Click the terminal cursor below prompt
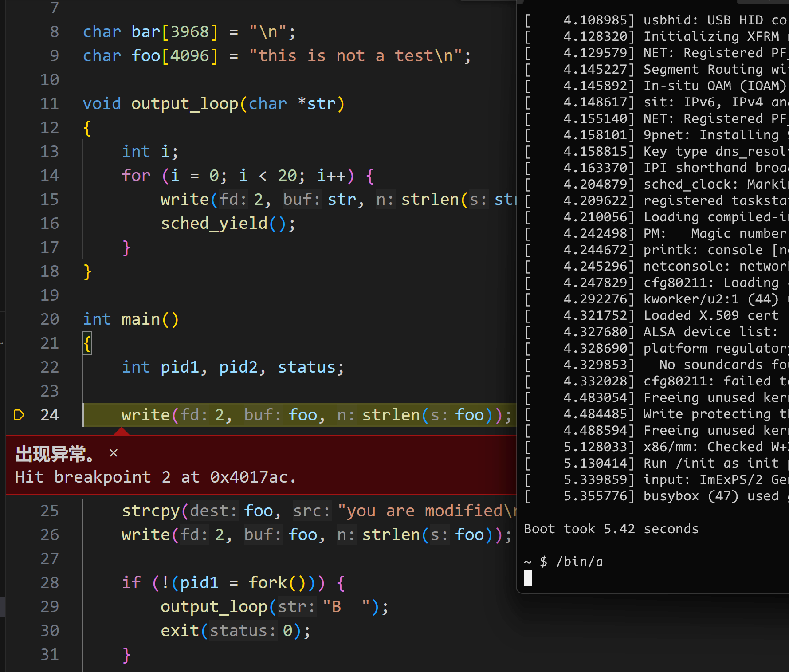Viewport: 789px width, 672px height. click(x=528, y=578)
